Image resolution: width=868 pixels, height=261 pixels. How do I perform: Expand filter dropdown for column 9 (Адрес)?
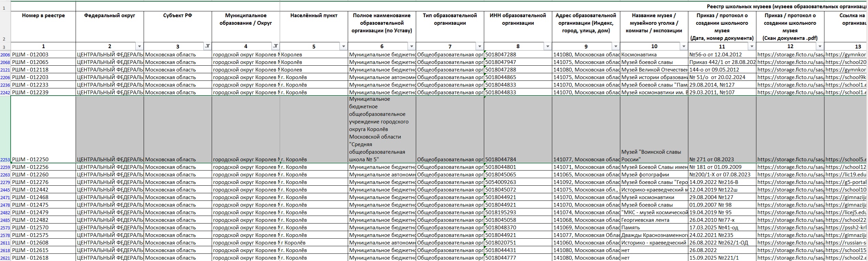pyautogui.click(x=616, y=46)
